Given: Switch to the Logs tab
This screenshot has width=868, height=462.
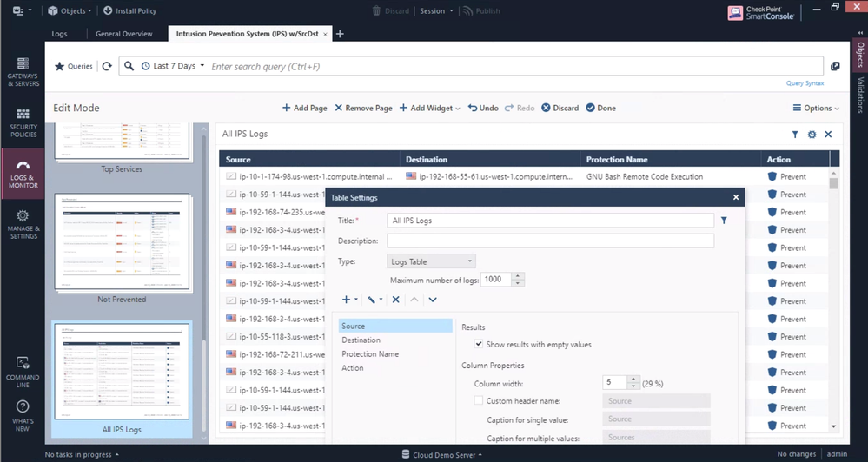Looking at the screenshot, I should click(x=59, y=34).
